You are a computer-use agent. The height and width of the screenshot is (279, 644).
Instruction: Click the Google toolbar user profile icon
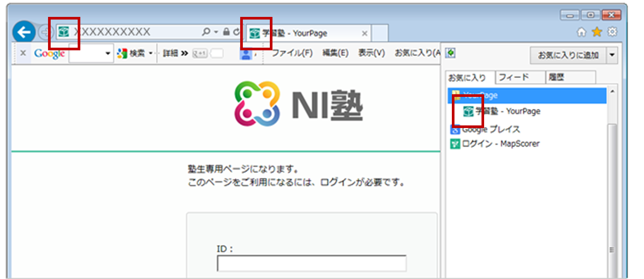pyautogui.click(x=246, y=54)
